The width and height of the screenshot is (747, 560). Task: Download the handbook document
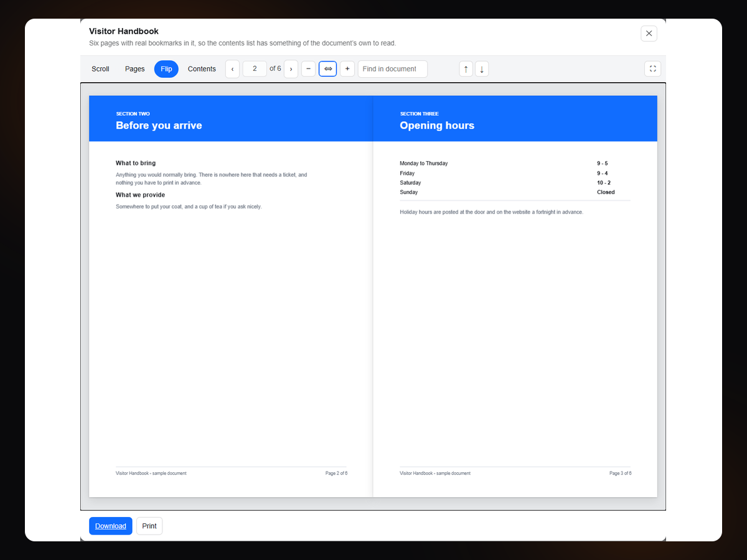[x=111, y=526]
